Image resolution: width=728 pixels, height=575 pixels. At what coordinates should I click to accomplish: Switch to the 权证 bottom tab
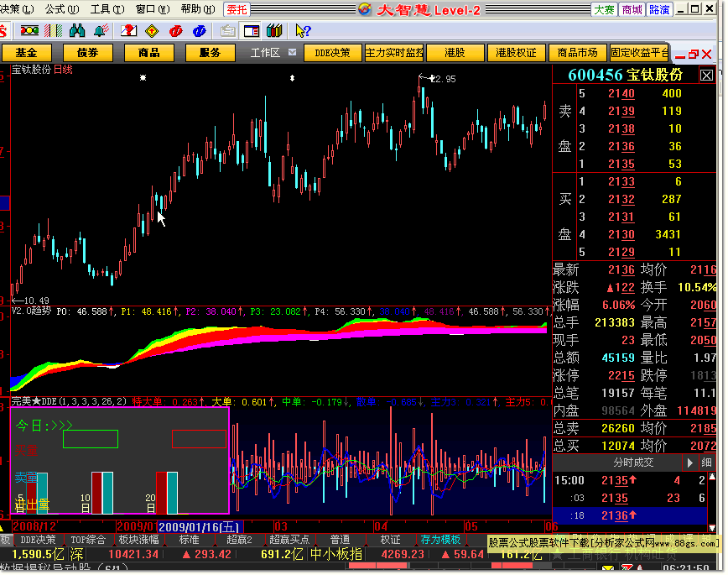[390, 540]
